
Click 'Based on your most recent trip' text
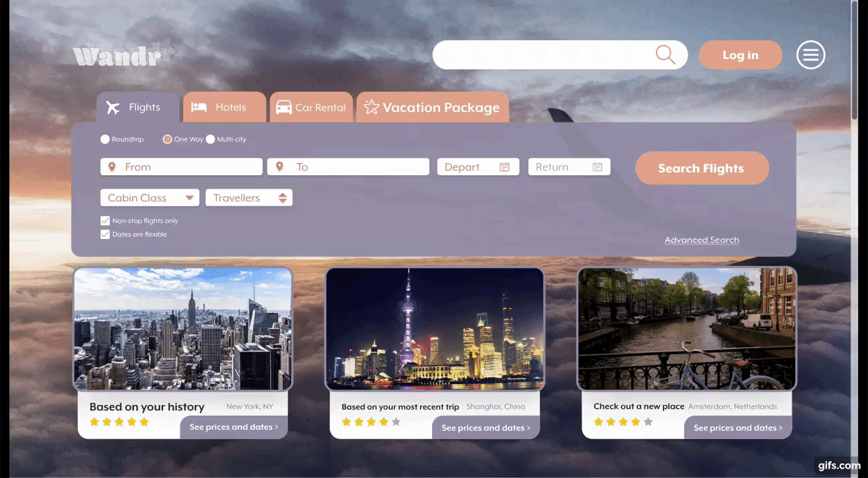coord(400,407)
